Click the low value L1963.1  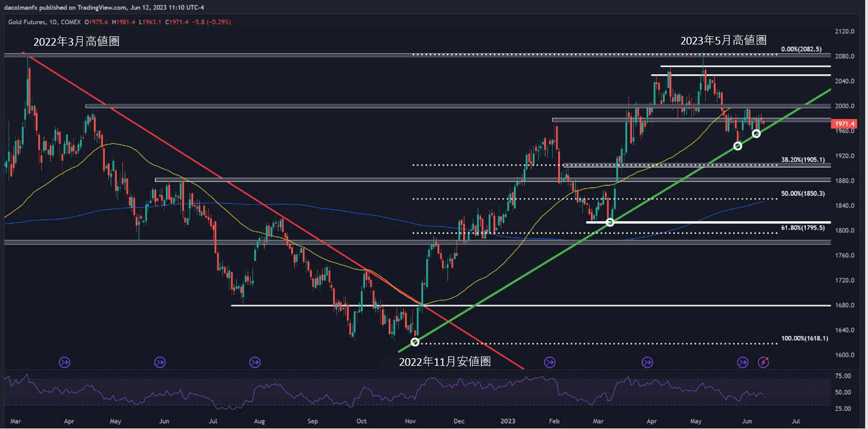pyautogui.click(x=149, y=22)
